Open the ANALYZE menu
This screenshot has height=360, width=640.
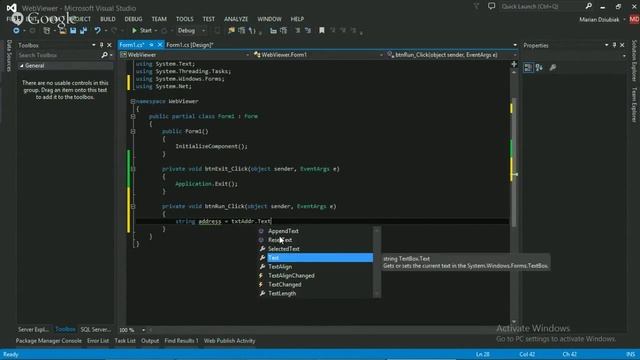(x=236, y=19)
